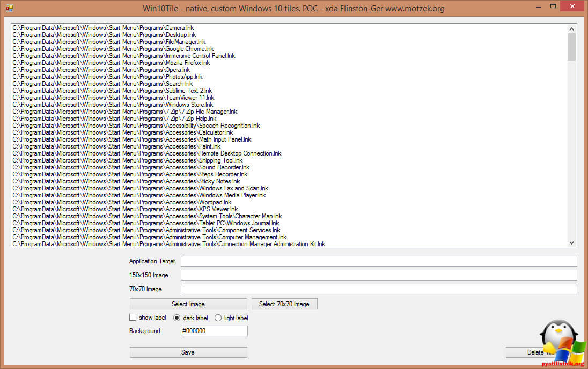
Task: Enable the show label checkbox
Action: [133, 318]
